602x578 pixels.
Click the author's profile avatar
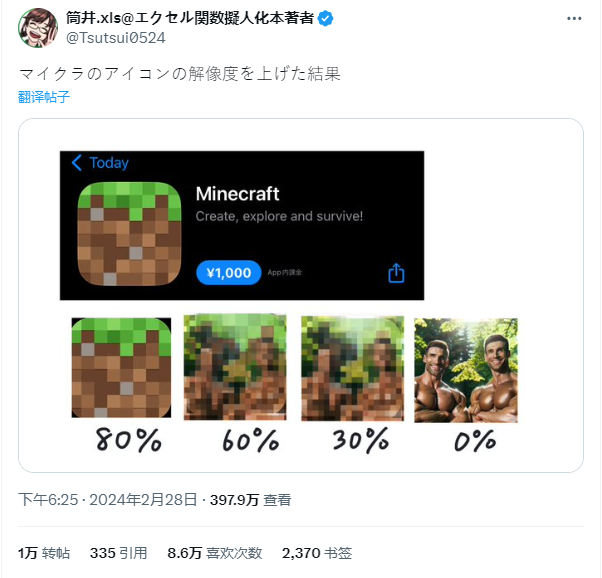pyautogui.click(x=38, y=28)
